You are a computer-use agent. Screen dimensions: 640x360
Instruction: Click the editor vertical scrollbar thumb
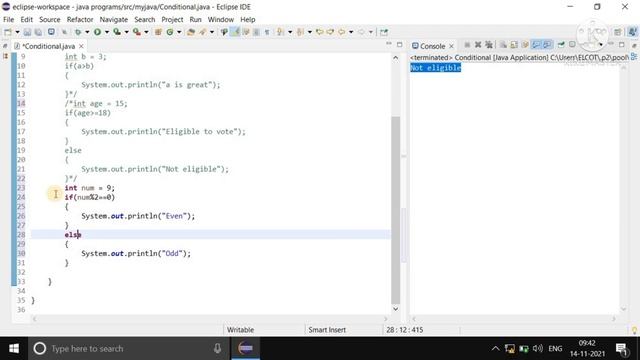[395, 210]
